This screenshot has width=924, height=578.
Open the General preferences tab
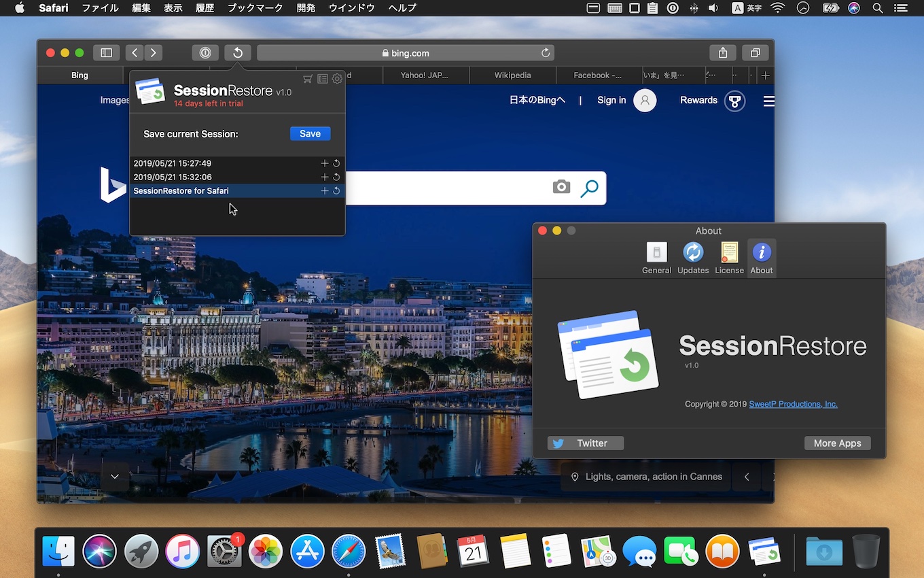click(x=656, y=258)
